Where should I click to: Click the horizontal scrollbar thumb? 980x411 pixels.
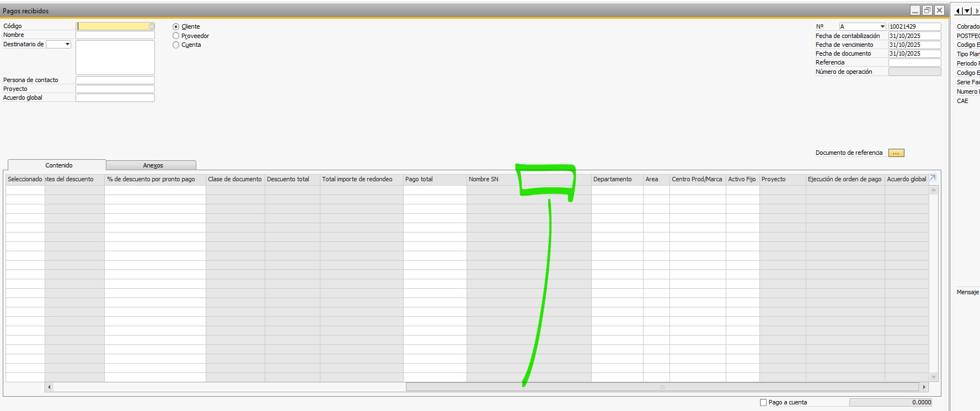(x=662, y=387)
